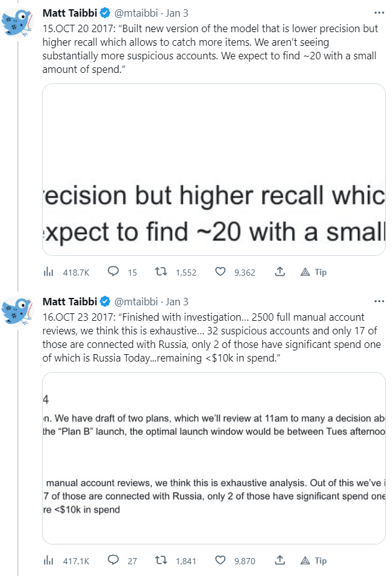Open the 'higher recall' image attachment

214,169
